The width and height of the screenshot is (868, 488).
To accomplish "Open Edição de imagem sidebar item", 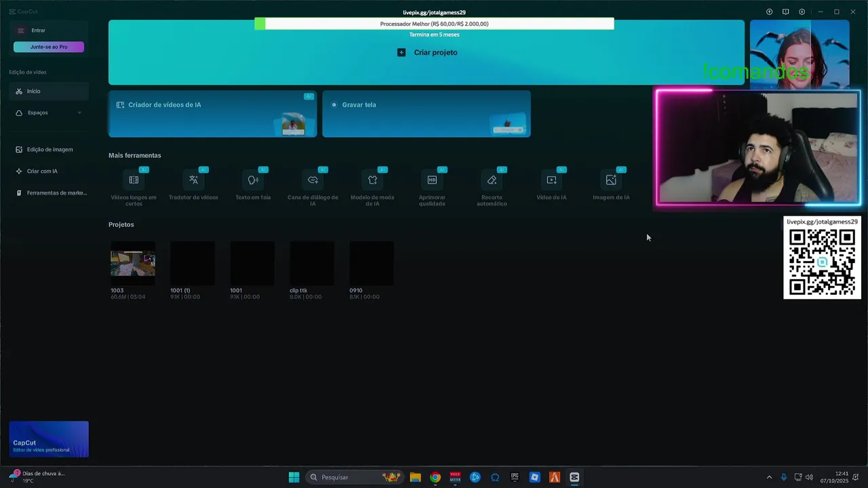I will click(49, 149).
